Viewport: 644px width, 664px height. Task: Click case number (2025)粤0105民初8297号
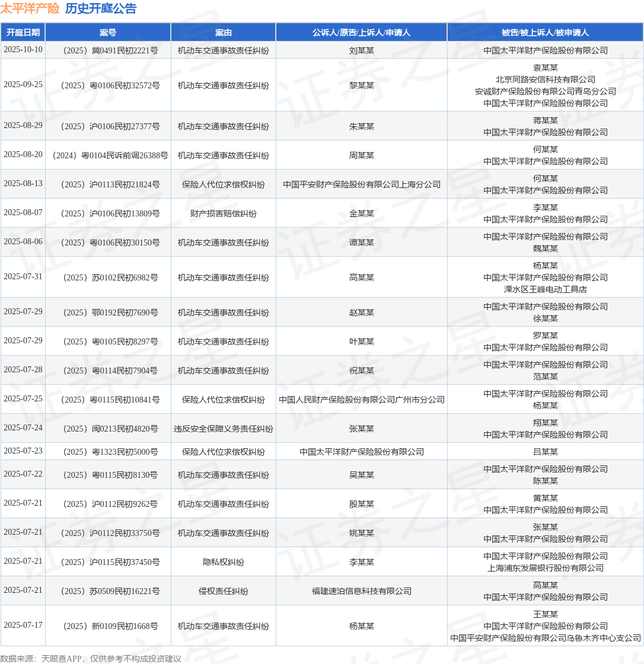point(110,341)
